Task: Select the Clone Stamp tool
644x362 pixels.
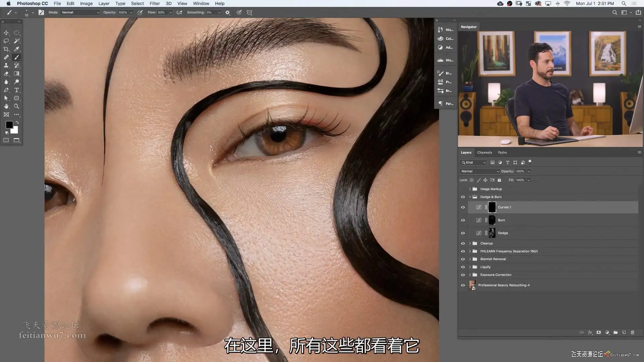Action: coord(6,65)
